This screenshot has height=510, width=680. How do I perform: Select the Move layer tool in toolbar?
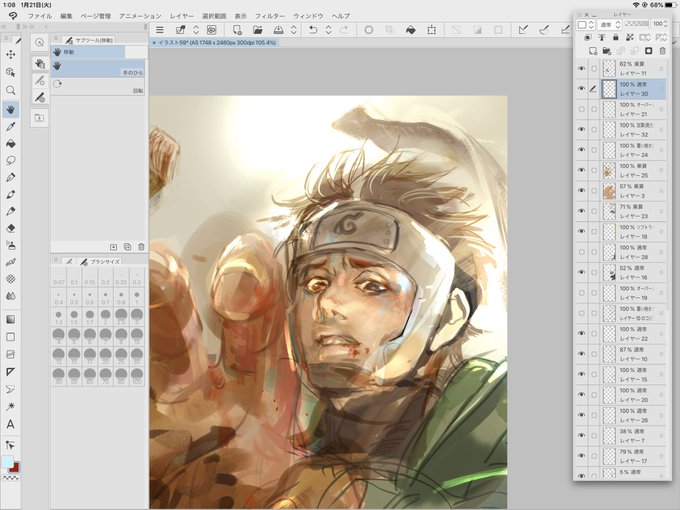coord(10,55)
